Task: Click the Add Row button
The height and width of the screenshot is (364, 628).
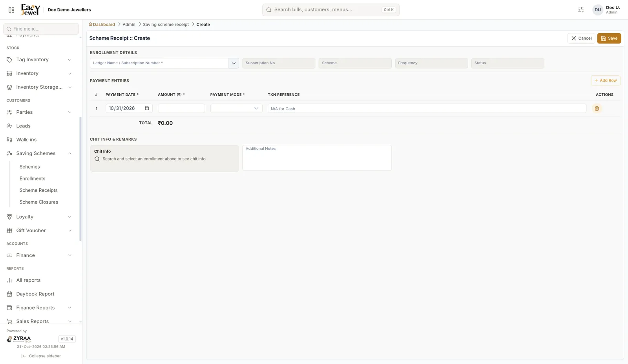Action: (606, 80)
